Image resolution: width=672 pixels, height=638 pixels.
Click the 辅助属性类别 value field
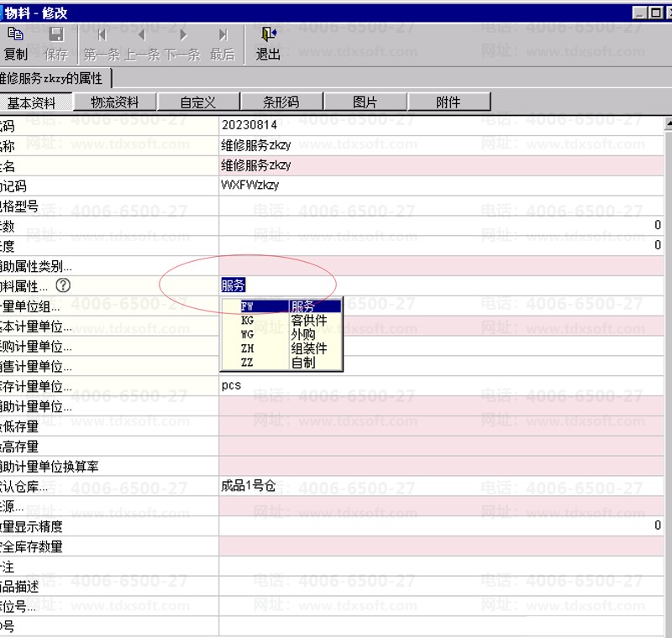click(x=442, y=266)
